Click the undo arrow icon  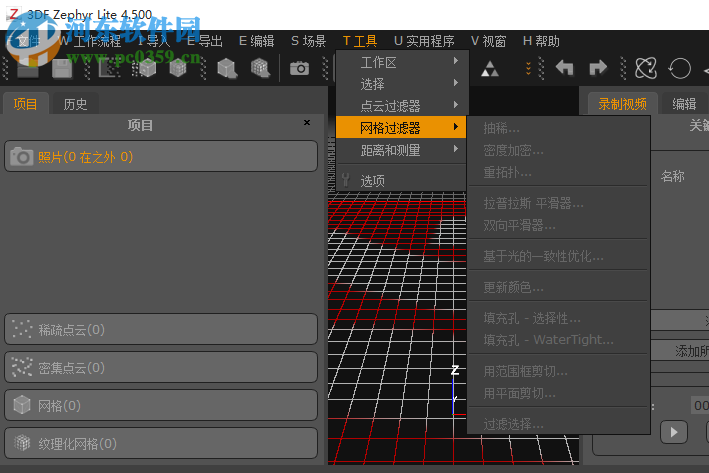coord(564,68)
